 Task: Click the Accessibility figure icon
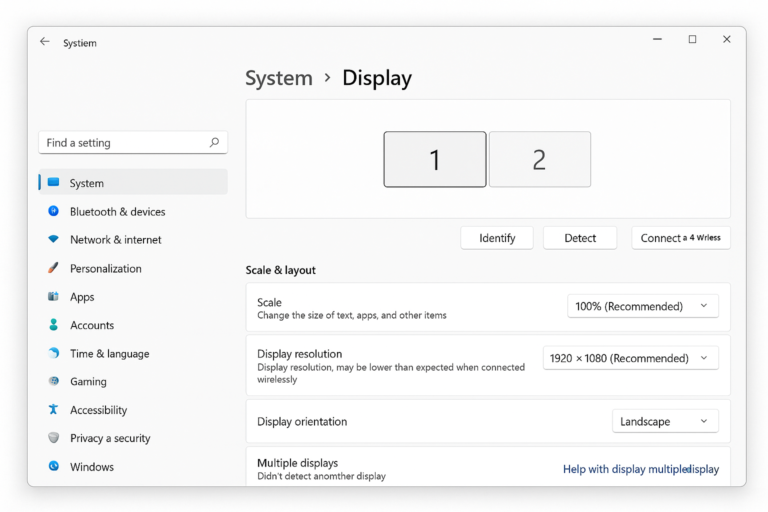(x=53, y=410)
